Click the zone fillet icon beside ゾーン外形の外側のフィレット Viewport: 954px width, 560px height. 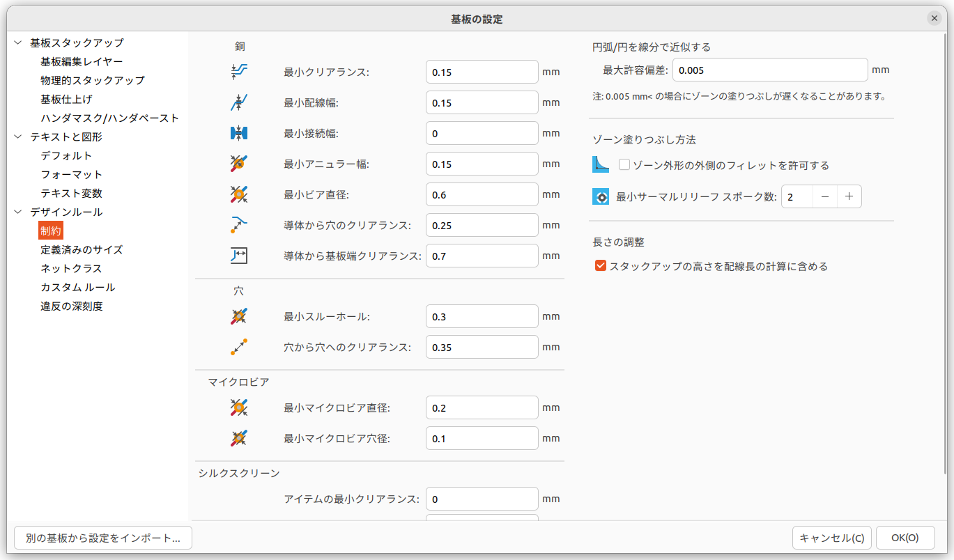[601, 165]
